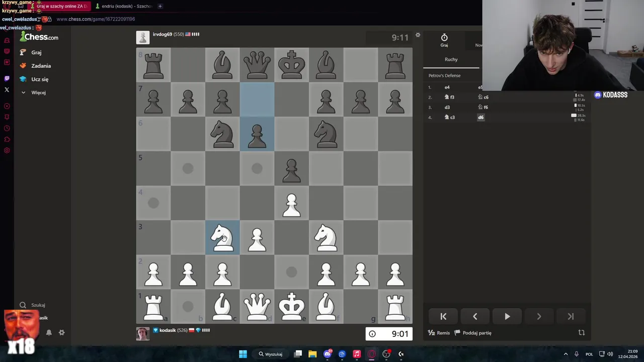Expand the Więcej menu
The height and width of the screenshot is (362, 644).
coord(33,93)
